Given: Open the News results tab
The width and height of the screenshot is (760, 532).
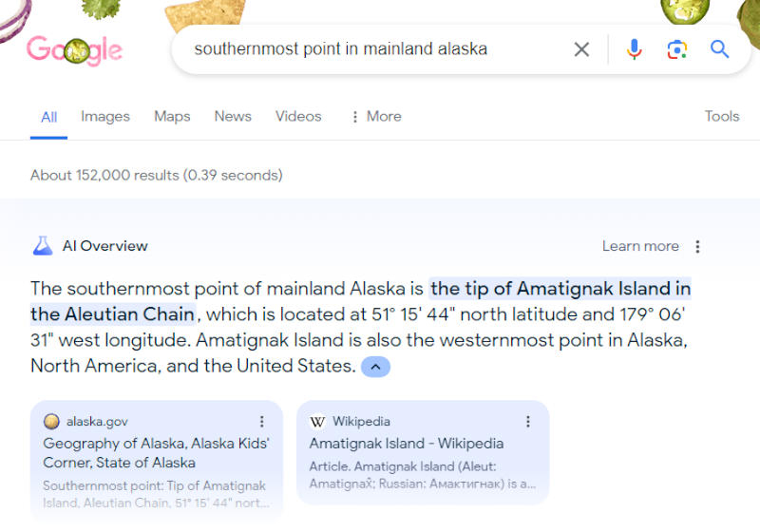Looking at the screenshot, I should coord(233,117).
